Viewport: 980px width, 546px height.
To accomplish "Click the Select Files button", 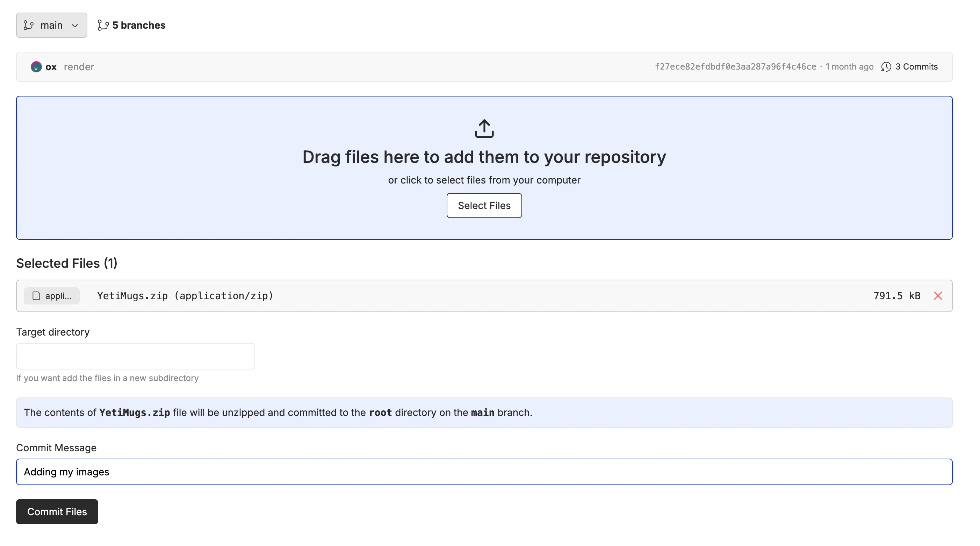I will click(484, 206).
